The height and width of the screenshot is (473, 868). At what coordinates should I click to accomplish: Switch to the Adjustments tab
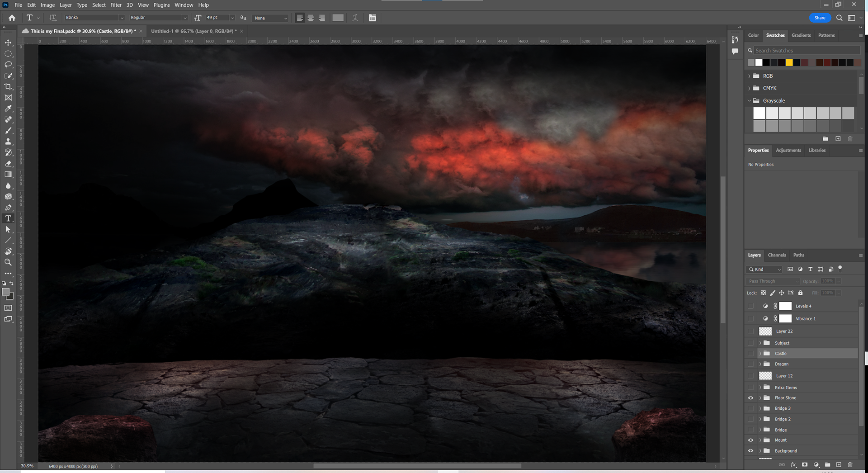[788, 150]
